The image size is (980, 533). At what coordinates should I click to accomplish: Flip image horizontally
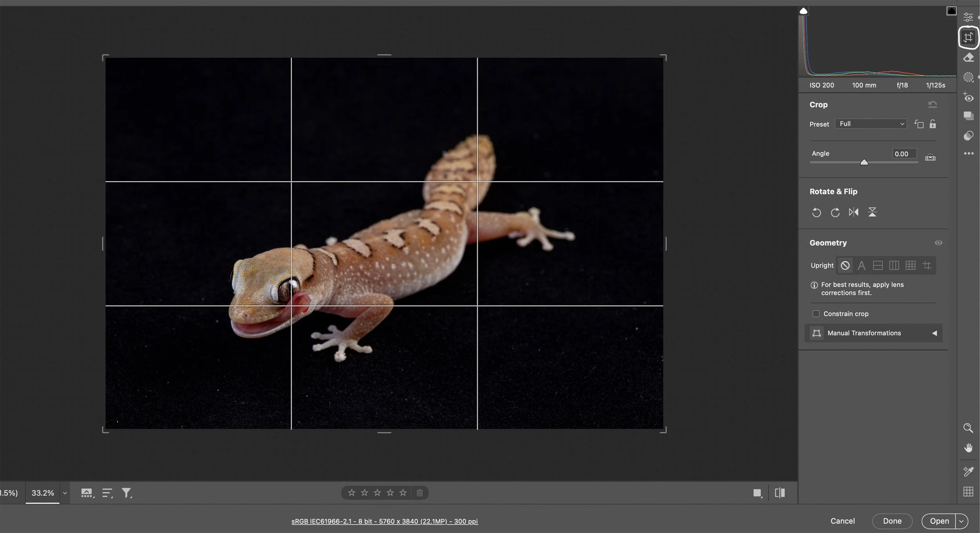tap(853, 212)
